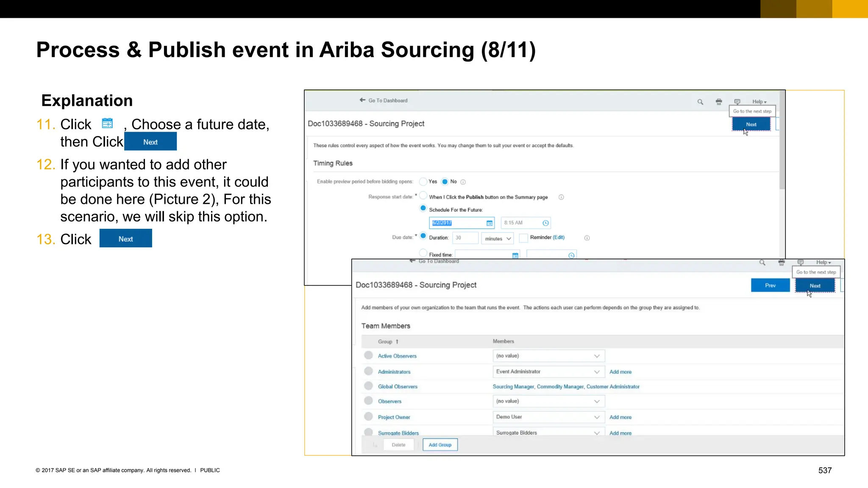The image size is (868, 488).
Task: Click the Prev button
Action: (770, 286)
